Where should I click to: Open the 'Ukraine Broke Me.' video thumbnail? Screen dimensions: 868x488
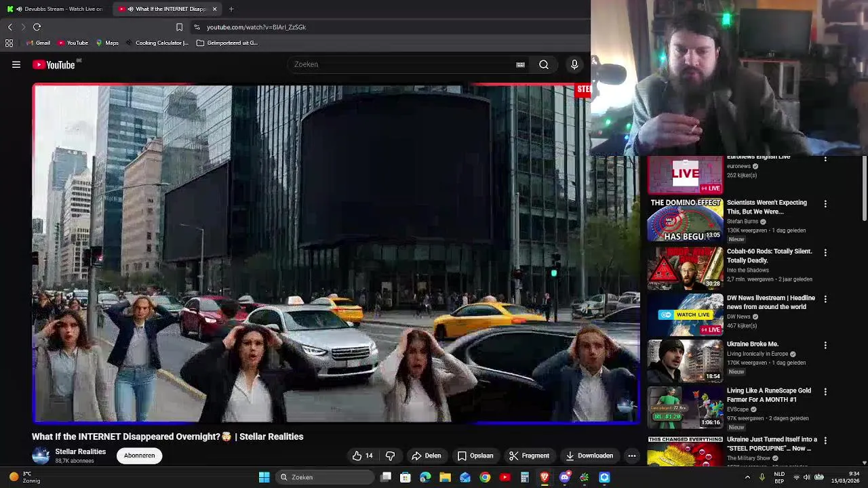685,361
